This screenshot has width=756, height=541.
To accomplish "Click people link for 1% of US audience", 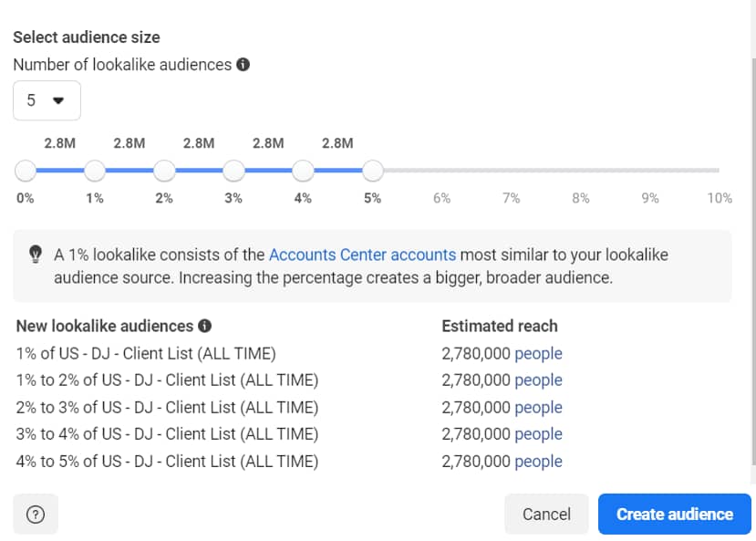I will tap(539, 354).
